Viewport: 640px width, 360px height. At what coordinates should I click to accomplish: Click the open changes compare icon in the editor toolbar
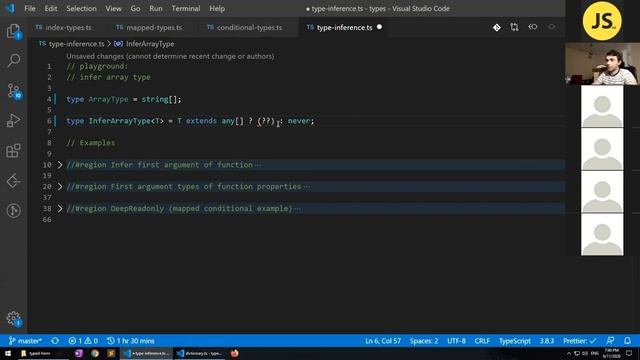pos(514,27)
